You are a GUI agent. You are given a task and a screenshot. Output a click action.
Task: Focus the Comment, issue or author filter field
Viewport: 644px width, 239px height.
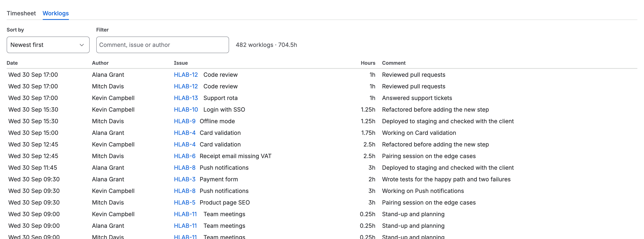point(162,45)
